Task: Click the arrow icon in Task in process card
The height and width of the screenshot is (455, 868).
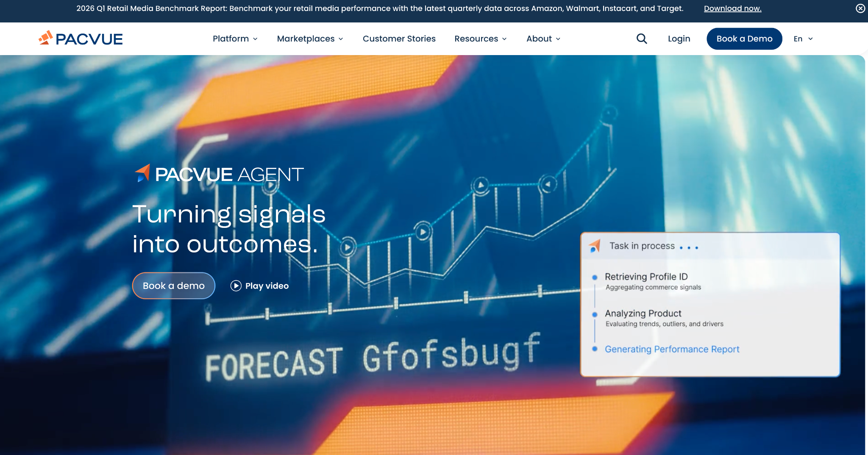Action: pos(595,246)
